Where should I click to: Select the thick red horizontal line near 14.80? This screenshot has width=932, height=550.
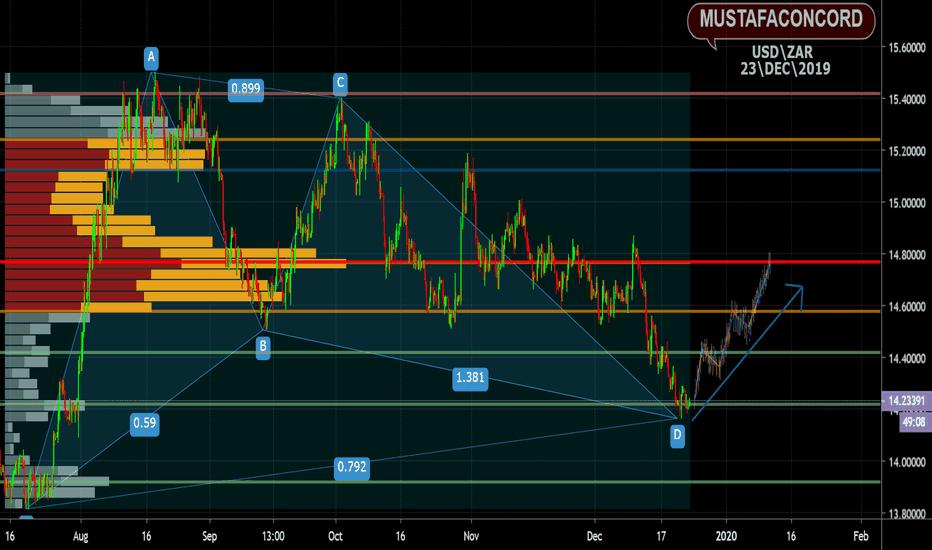click(x=440, y=262)
